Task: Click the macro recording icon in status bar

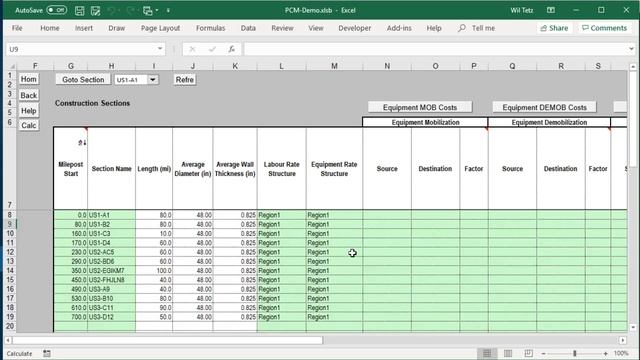Action: [x=47, y=353]
